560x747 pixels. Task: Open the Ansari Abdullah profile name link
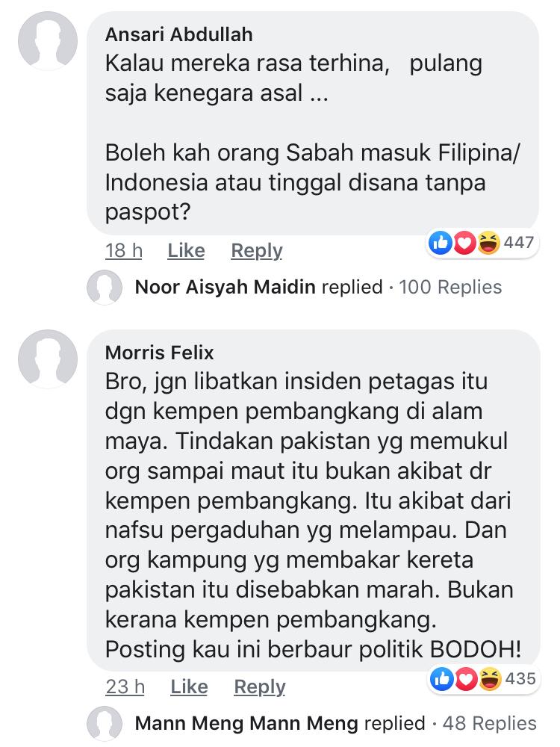point(178,34)
